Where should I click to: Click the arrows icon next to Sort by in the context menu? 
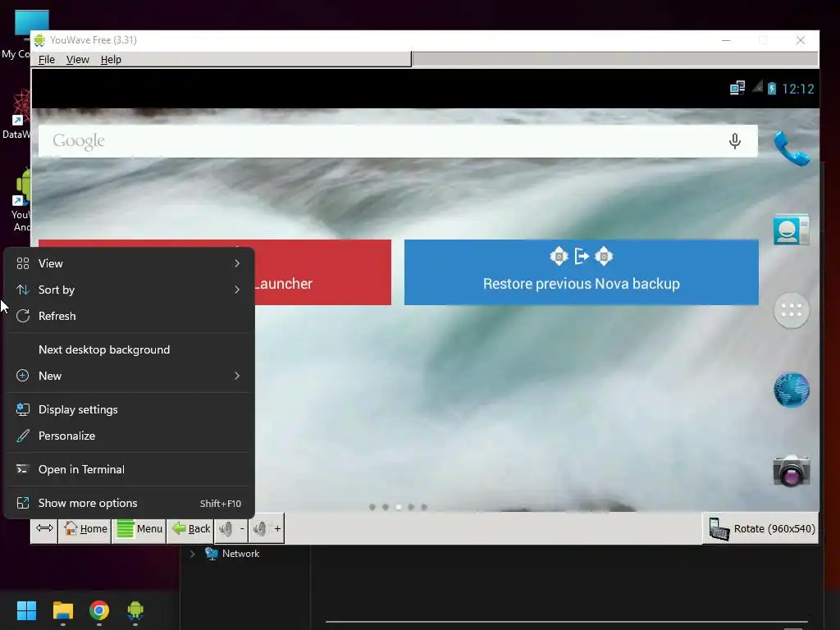pos(22,290)
